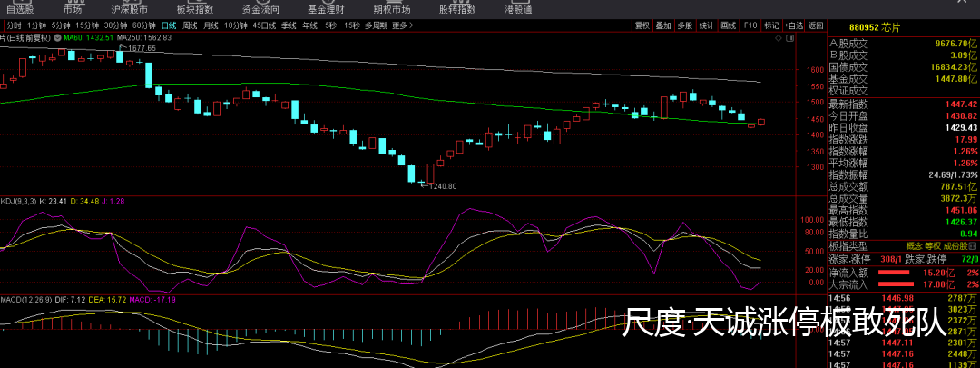The width and height of the screenshot is (980, 368).
Task: Open the dropdown beside 日线 前复权 label
Action: [56, 38]
